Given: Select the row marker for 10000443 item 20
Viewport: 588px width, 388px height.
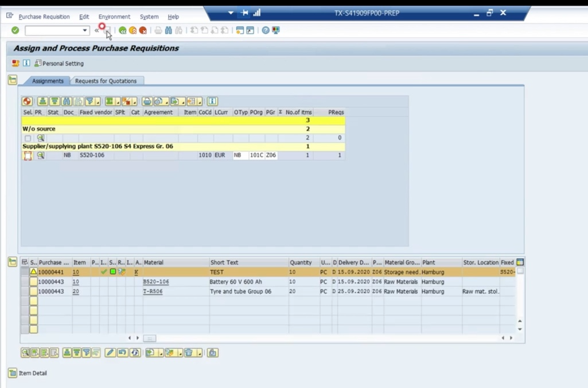Looking at the screenshot, I should [25, 291].
